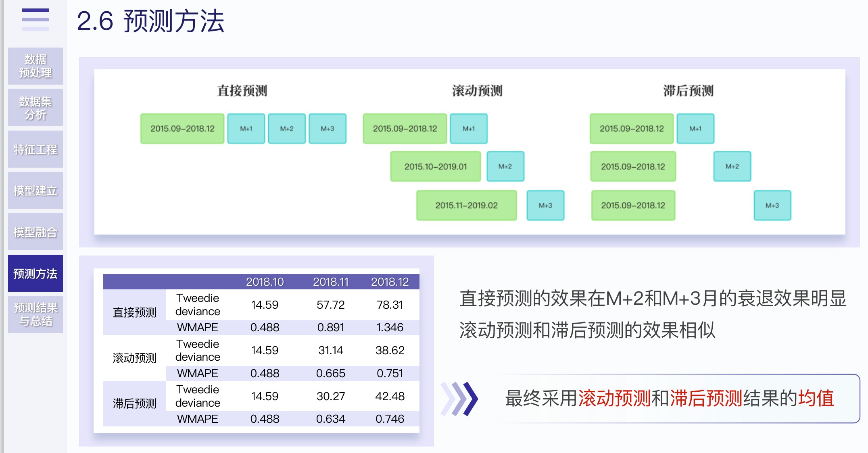Screen dimensions: 868x453
Task: Click the triple chevron arrow icon
Action: [460, 399]
